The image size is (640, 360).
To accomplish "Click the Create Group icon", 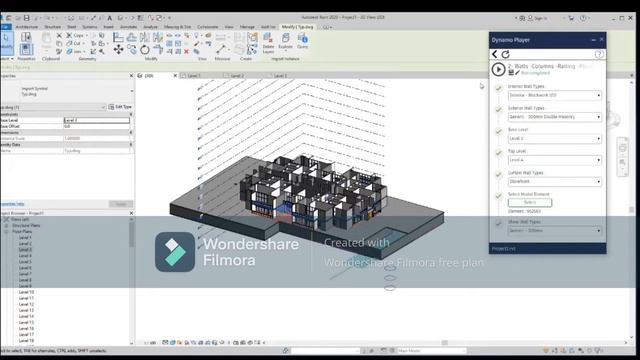I will [x=252, y=38].
